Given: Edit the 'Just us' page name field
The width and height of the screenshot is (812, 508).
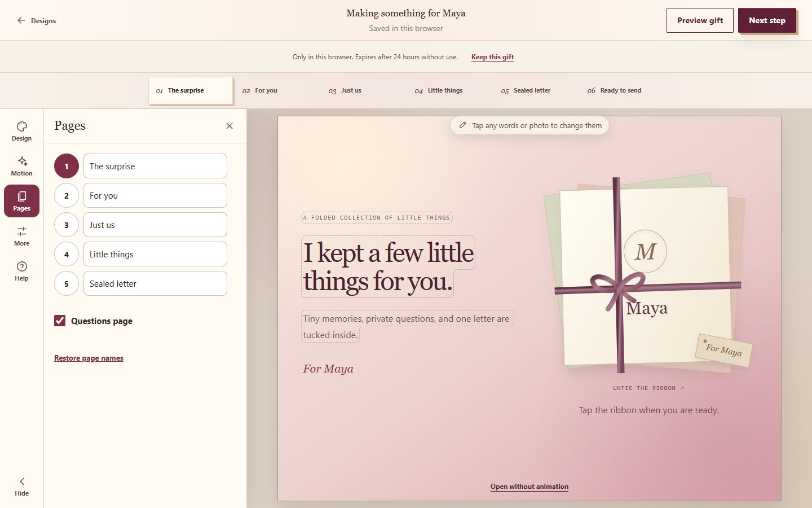Looking at the screenshot, I should 155,225.
